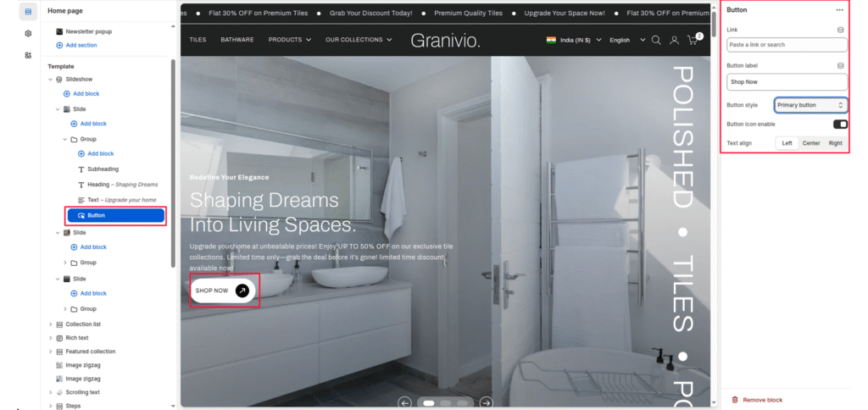Set text align to Center
868x410 pixels.
tap(811, 143)
